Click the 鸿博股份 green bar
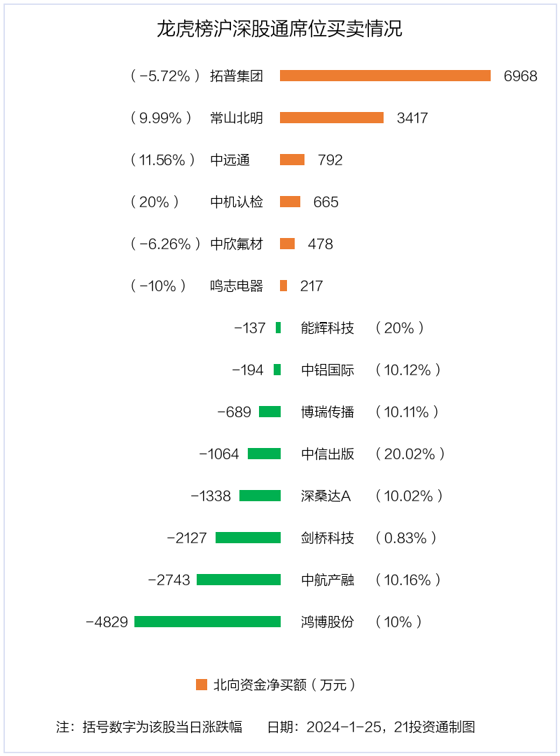The width and height of the screenshot is (560, 756). (x=207, y=622)
